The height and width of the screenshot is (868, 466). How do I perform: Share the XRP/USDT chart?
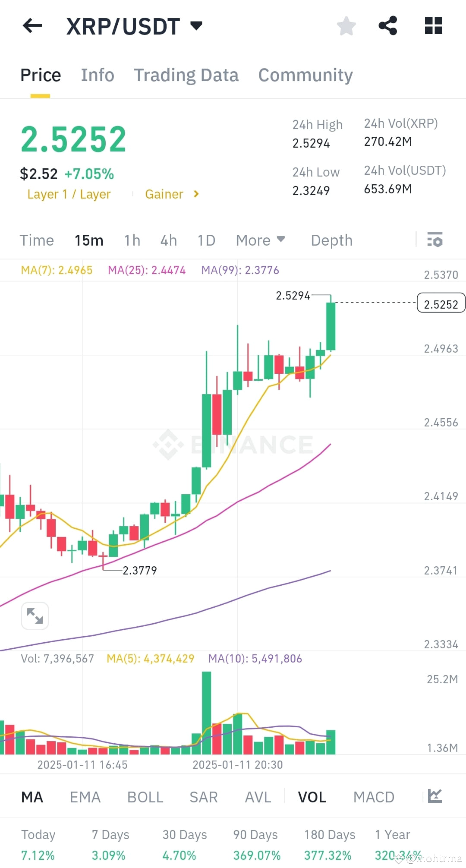[388, 25]
